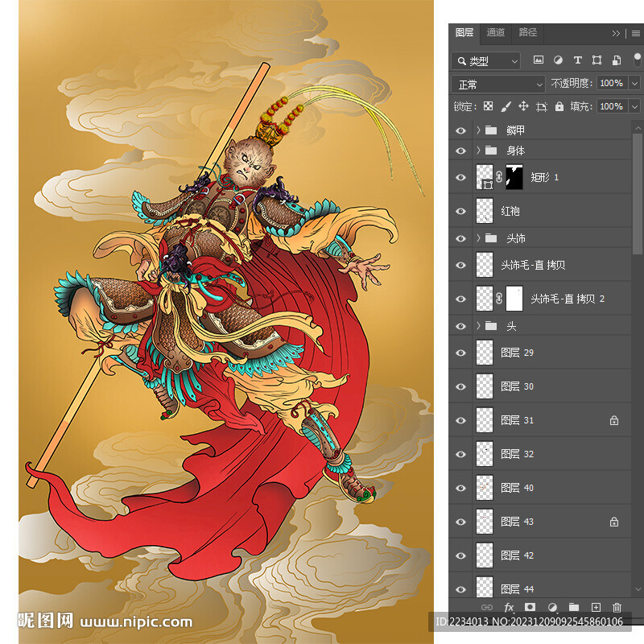Click the layer thumbnail of 图层 31
Image resolution: width=644 pixels, height=644 pixels.
point(485,420)
